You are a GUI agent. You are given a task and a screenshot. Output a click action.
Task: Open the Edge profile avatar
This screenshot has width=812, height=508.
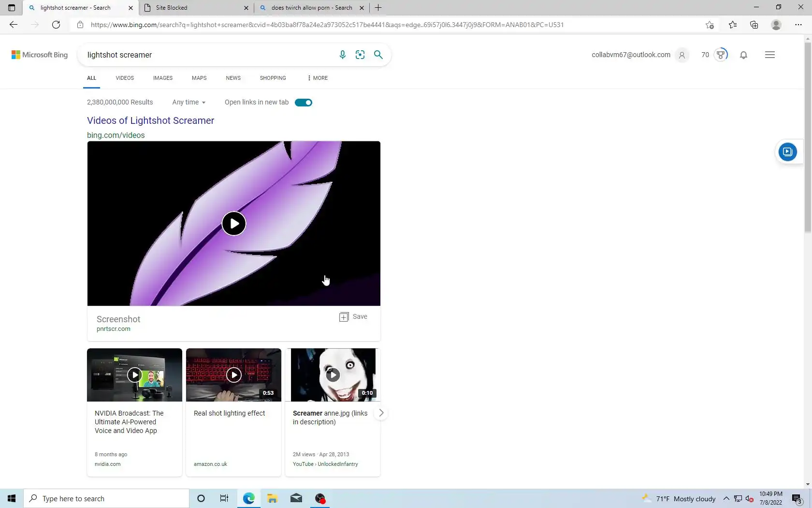coord(776,25)
